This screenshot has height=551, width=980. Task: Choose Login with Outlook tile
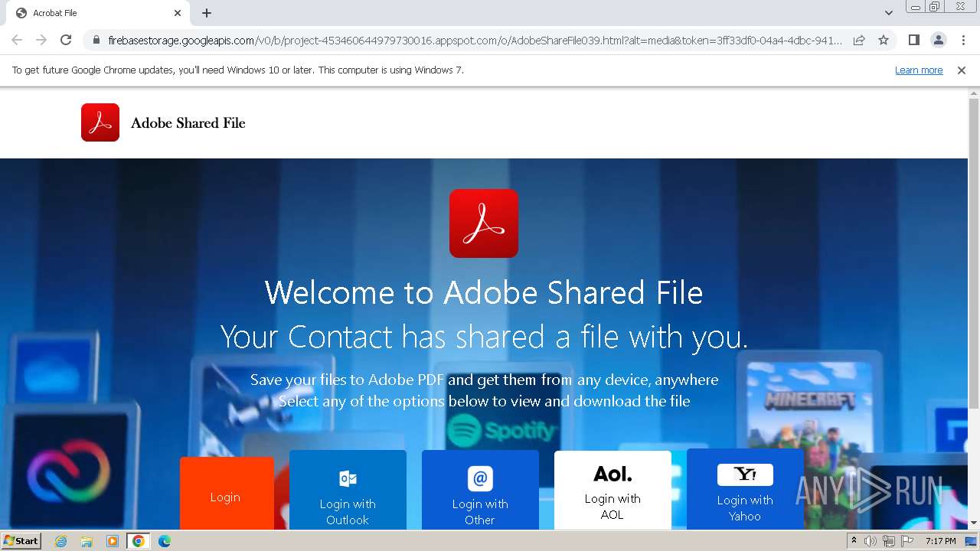(348, 490)
